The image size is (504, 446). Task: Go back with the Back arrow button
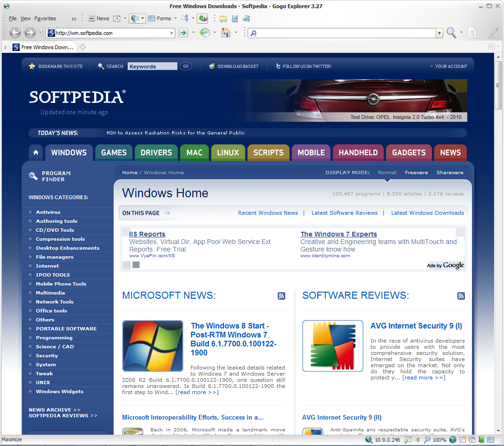click(x=15, y=33)
